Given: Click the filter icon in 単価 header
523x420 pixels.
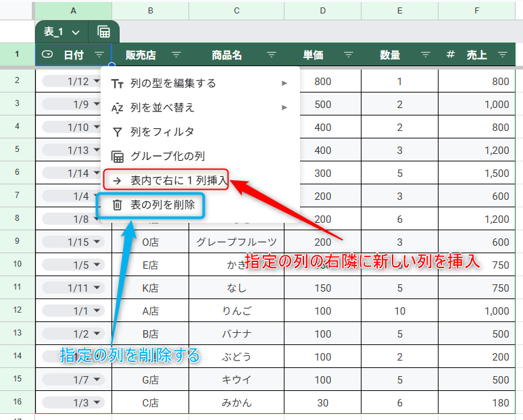Looking at the screenshot, I should click(x=349, y=55).
